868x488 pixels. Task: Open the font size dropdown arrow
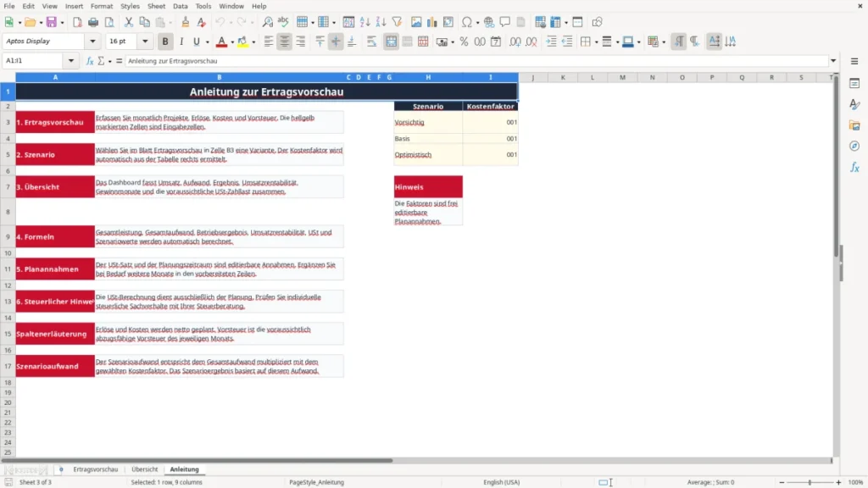pos(145,42)
